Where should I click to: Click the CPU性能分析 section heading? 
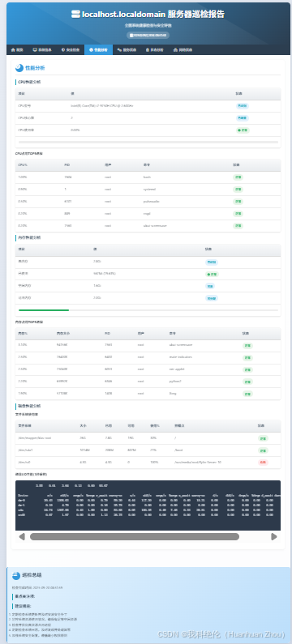29,82
